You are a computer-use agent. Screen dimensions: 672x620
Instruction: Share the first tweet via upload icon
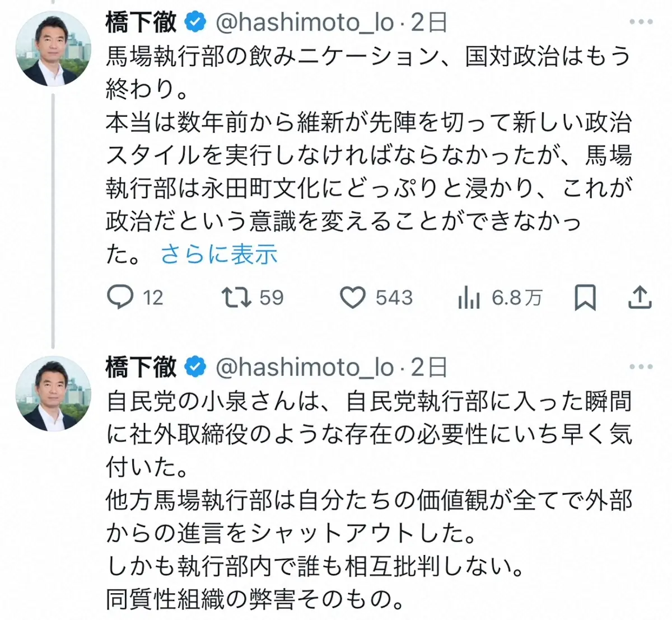click(639, 297)
